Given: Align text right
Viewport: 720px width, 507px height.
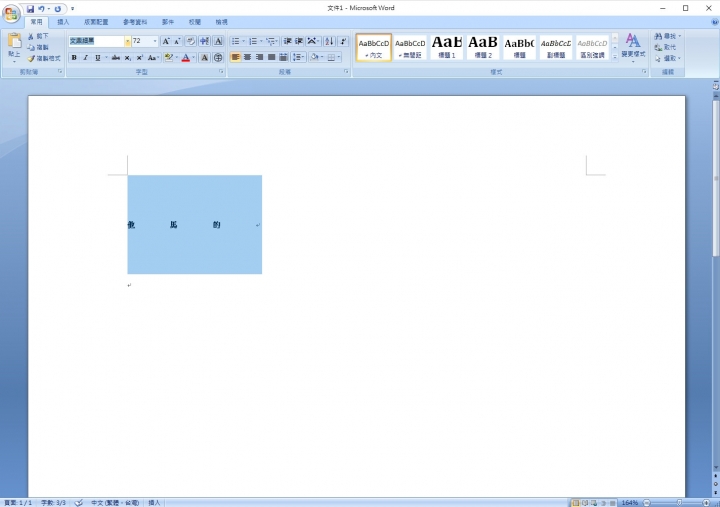Looking at the screenshot, I should coord(259,57).
